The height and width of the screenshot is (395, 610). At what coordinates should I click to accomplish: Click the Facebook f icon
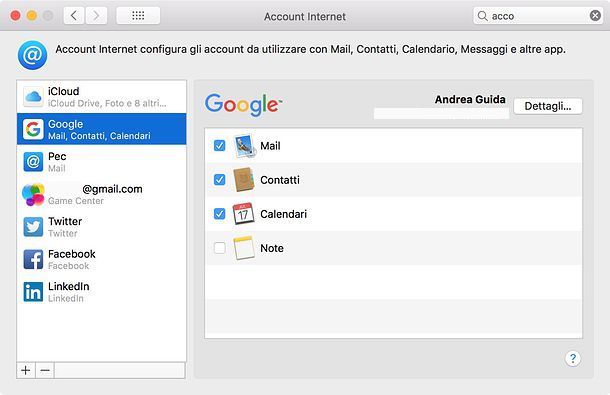coord(33,260)
